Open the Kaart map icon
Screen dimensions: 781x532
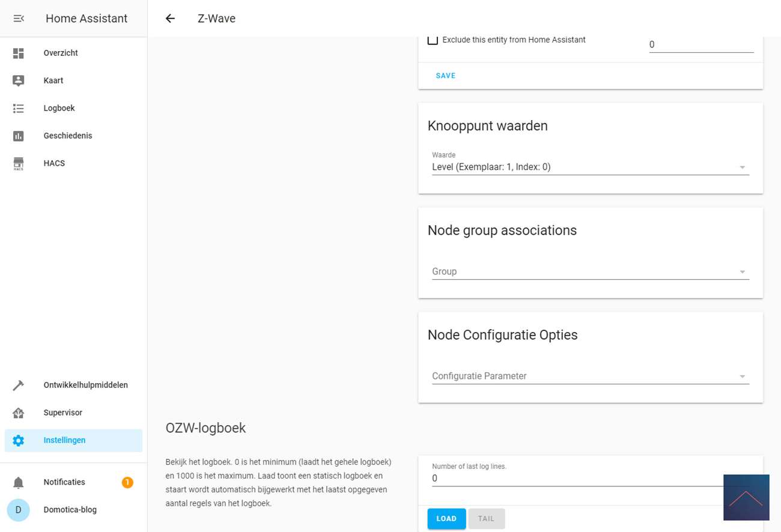coord(19,80)
